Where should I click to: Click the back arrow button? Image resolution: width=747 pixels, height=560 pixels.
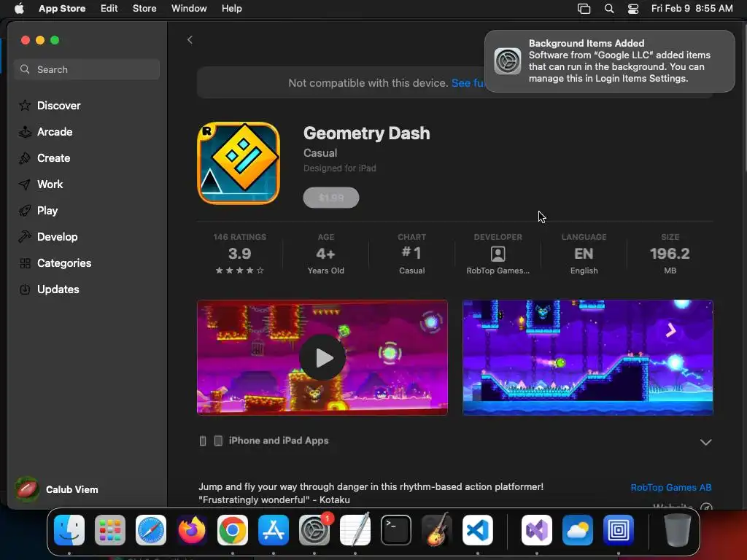tap(190, 40)
